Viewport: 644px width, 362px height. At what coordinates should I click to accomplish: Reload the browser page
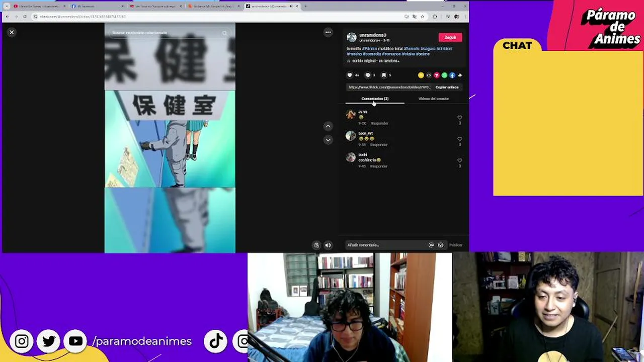[25, 17]
